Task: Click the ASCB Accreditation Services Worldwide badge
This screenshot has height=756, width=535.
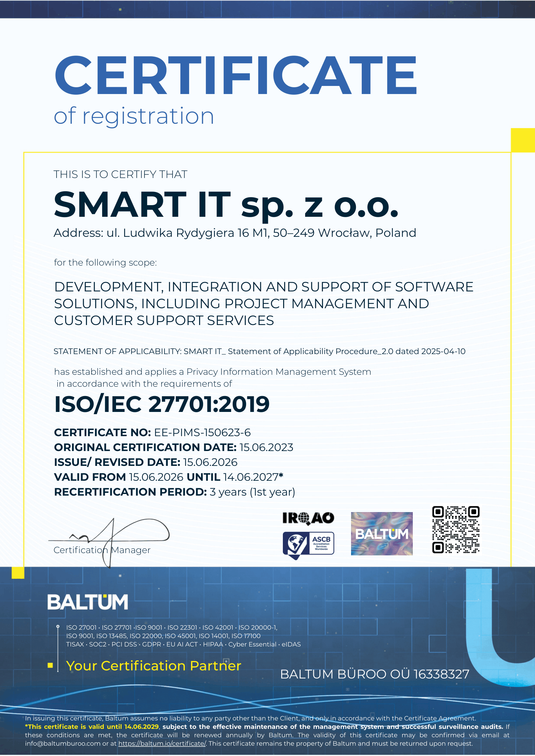Action: (308, 545)
